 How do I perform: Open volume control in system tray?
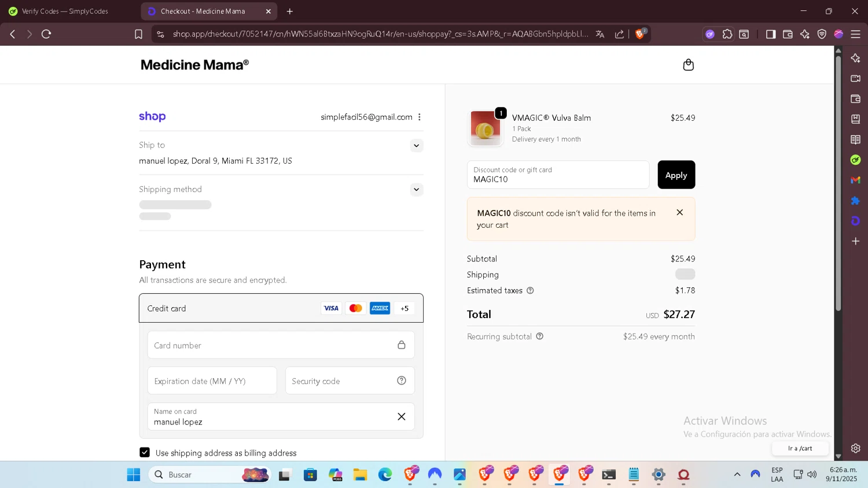tap(812, 475)
